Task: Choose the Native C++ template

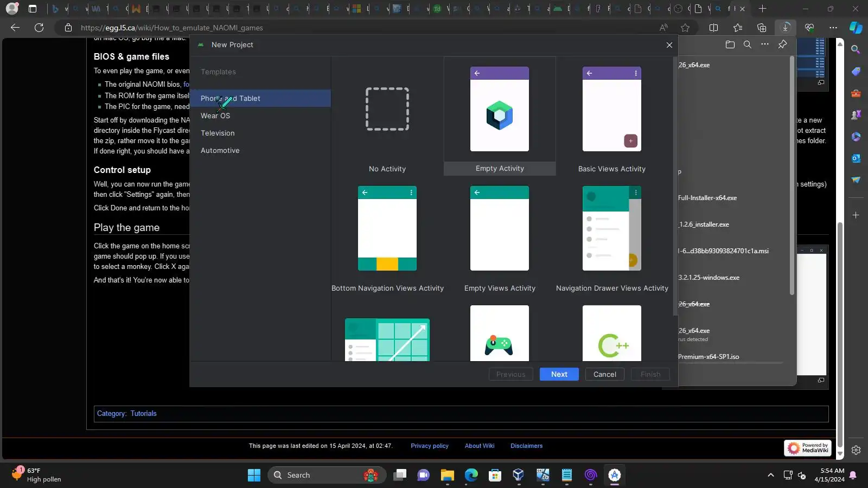Action: click(x=612, y=333)
